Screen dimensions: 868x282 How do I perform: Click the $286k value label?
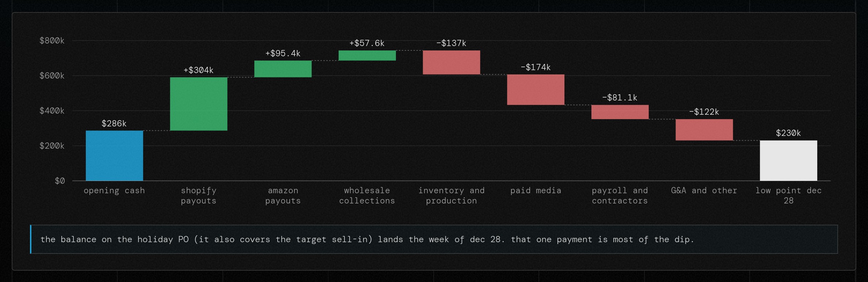tap(114, 123)
